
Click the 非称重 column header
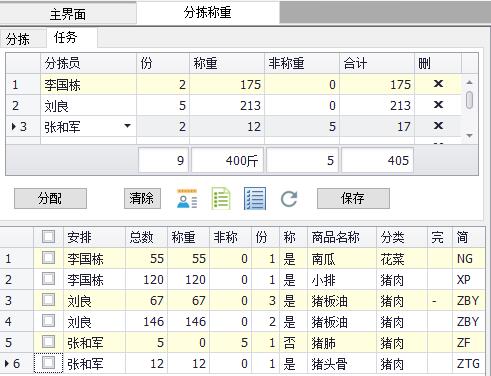[302, 63]
